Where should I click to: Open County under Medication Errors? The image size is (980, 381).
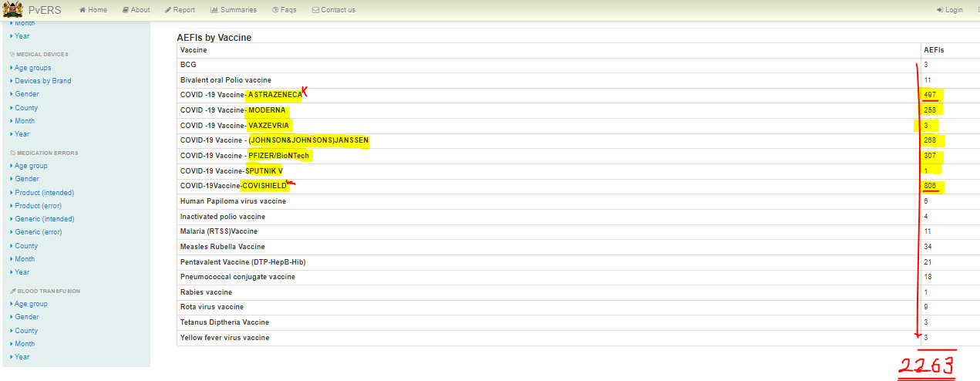[26, 246]
